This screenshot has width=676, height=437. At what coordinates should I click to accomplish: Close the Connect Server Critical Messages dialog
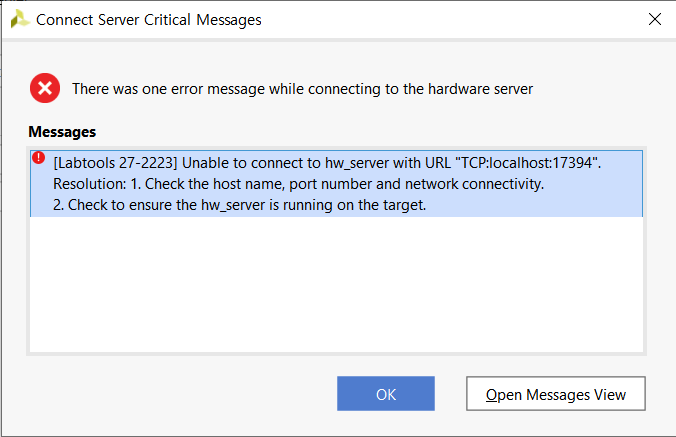tap(654, 19)
